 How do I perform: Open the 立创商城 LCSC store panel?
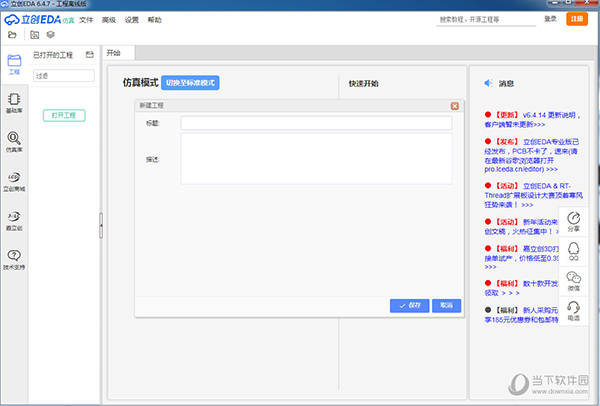pyautogui.click(x=14, y=180)
